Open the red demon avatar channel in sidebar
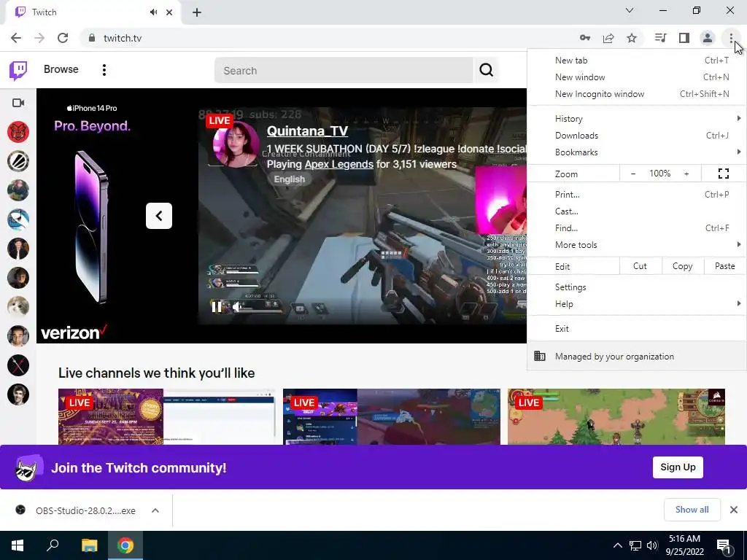This screenshot has width=747, height=560. (18, 132)
